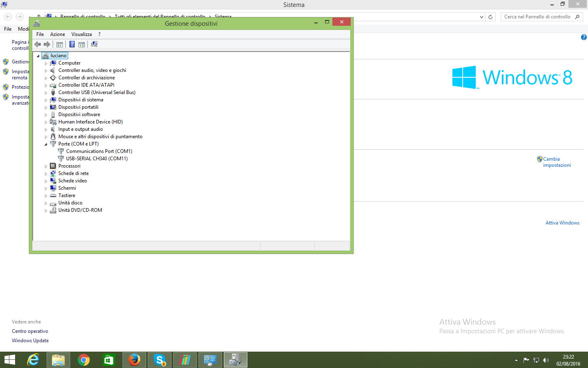Viewport: 588px width, 368px height.
Task: Click the Schermi monitor icon
Action: (53, 188)
